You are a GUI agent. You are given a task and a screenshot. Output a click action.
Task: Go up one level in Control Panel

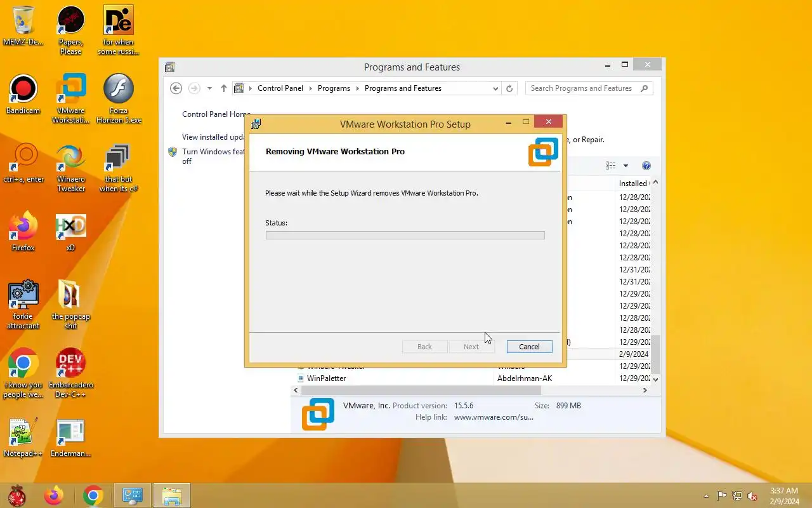[x=224, y=88]
